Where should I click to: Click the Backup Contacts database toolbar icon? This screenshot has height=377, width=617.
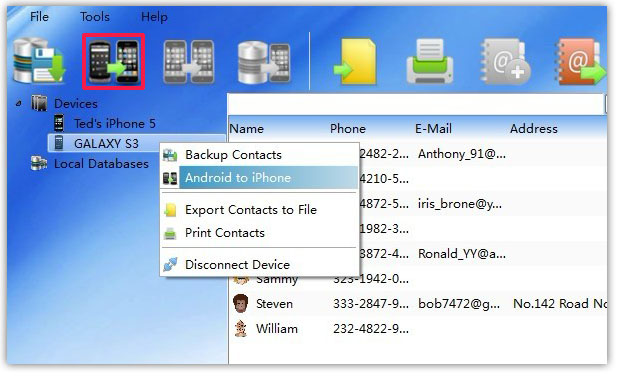39,61
